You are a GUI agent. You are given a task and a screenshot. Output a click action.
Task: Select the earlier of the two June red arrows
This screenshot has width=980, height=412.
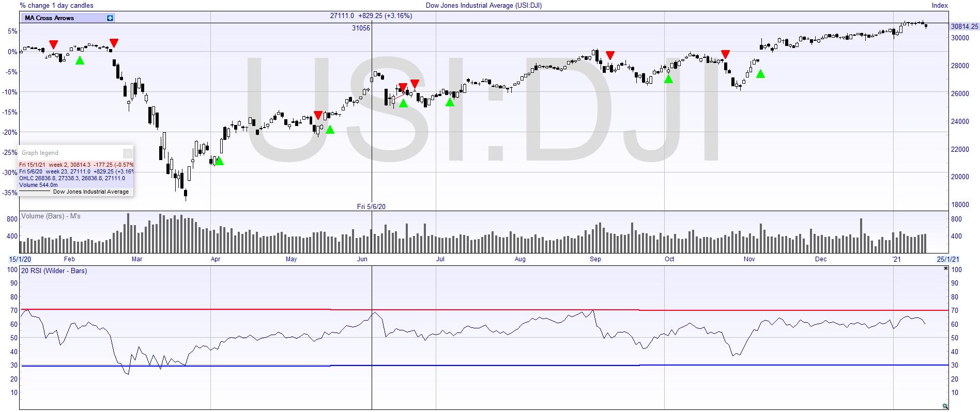403,88
